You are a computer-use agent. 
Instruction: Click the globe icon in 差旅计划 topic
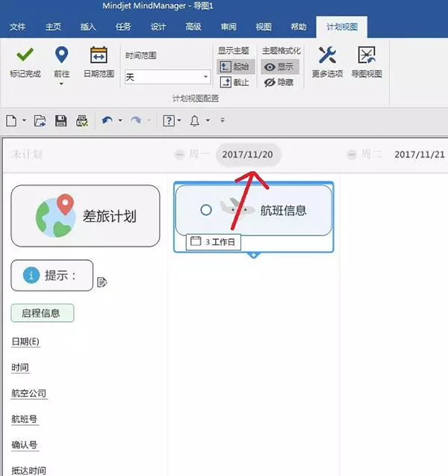(55, 216)
